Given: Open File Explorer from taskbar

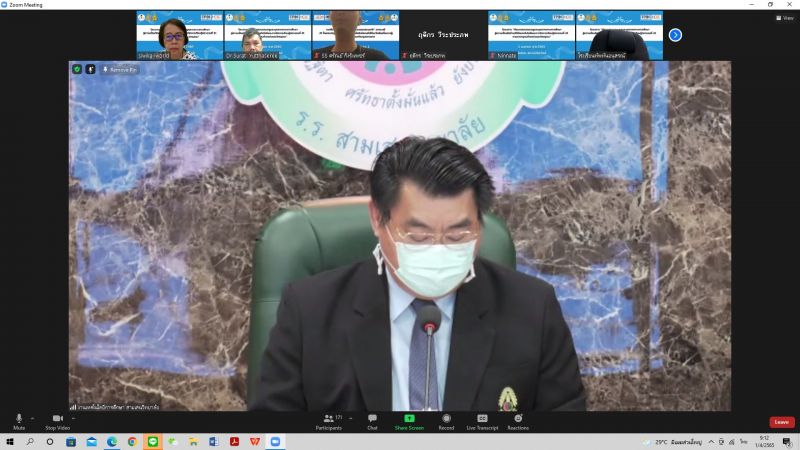Looking at the screenshot, I should coord(193,442).
